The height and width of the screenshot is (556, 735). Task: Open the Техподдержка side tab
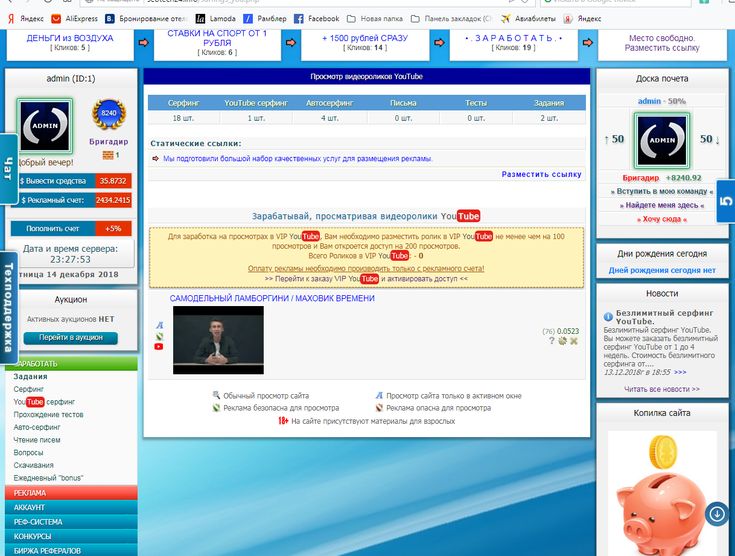pyautogui.click(x=7, y=305)
